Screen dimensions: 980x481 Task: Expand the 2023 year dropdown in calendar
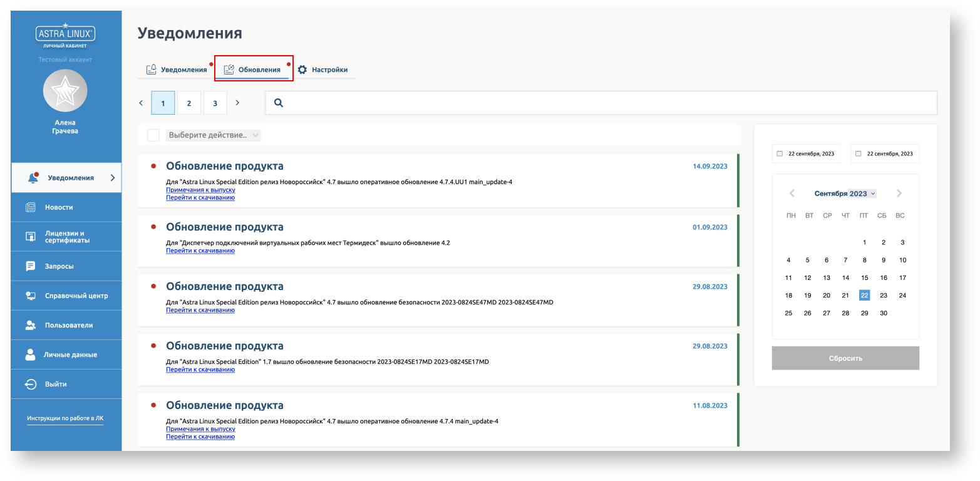(862, 194)
